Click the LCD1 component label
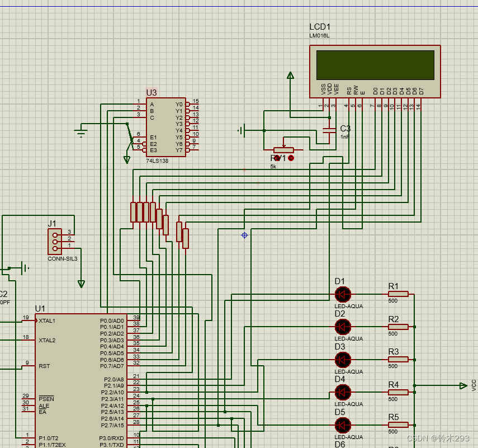Viewport: 478px width, 448px height. (x=320, y=27)
